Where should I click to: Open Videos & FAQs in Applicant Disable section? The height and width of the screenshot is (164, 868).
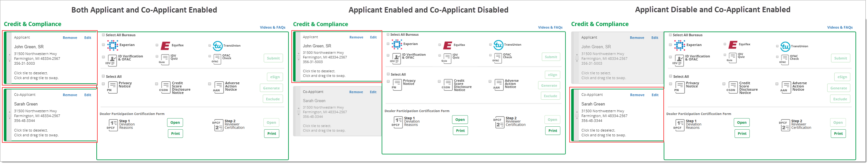coord(840,27)
